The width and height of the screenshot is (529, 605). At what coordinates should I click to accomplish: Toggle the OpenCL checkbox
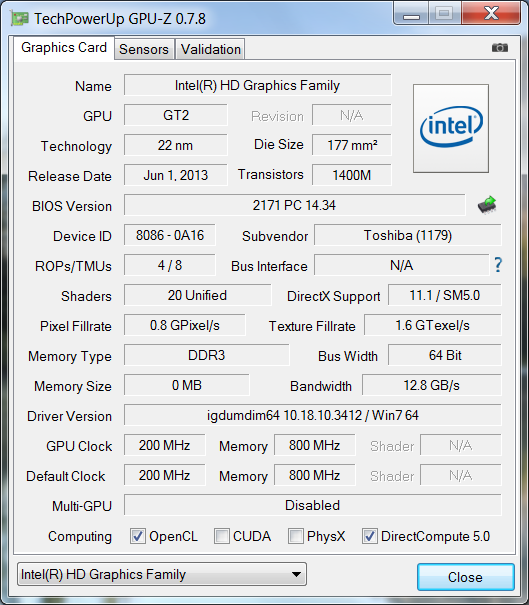click(x=138, y=536)
